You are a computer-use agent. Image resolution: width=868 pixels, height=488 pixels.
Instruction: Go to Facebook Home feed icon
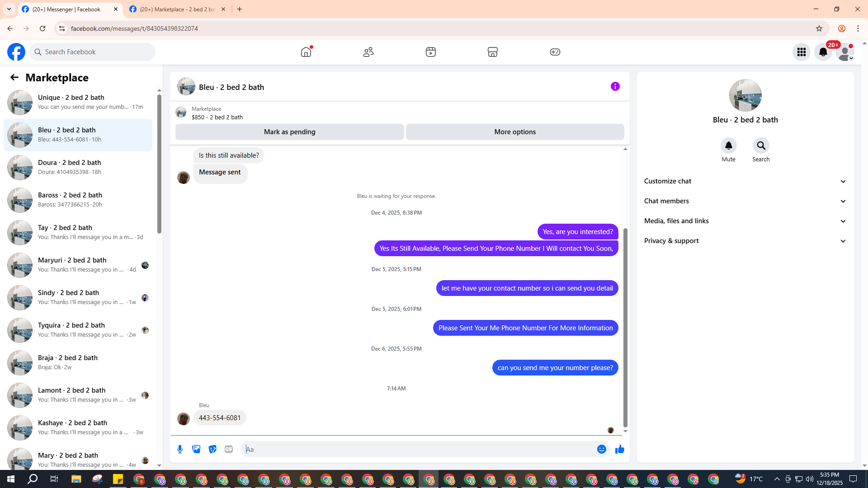pyautogui.click(x=306, y=52)
